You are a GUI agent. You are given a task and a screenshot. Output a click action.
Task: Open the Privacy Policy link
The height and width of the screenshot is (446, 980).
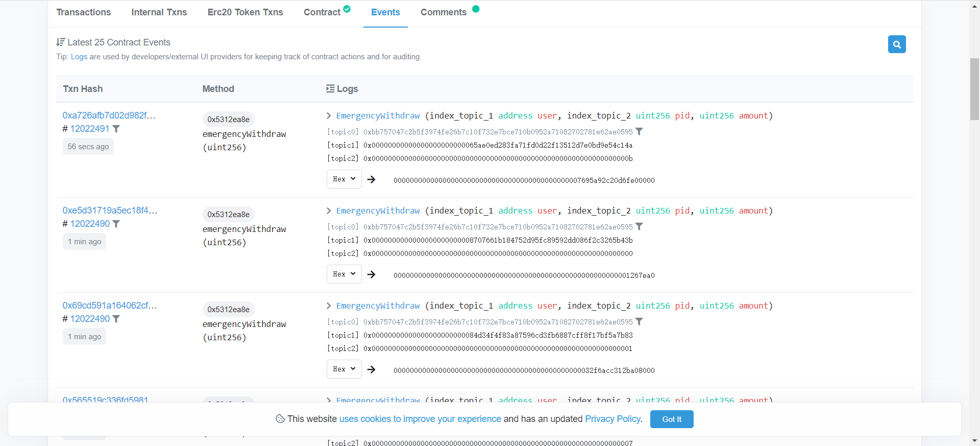click(x=612, y=419)
